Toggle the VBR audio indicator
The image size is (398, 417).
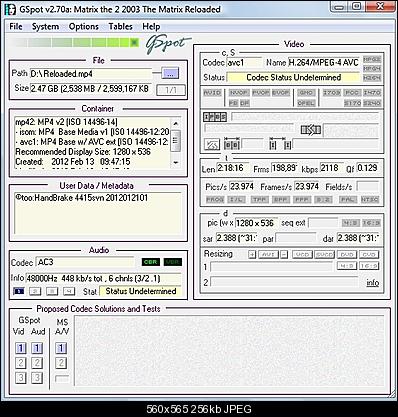[x=173, y=262]
